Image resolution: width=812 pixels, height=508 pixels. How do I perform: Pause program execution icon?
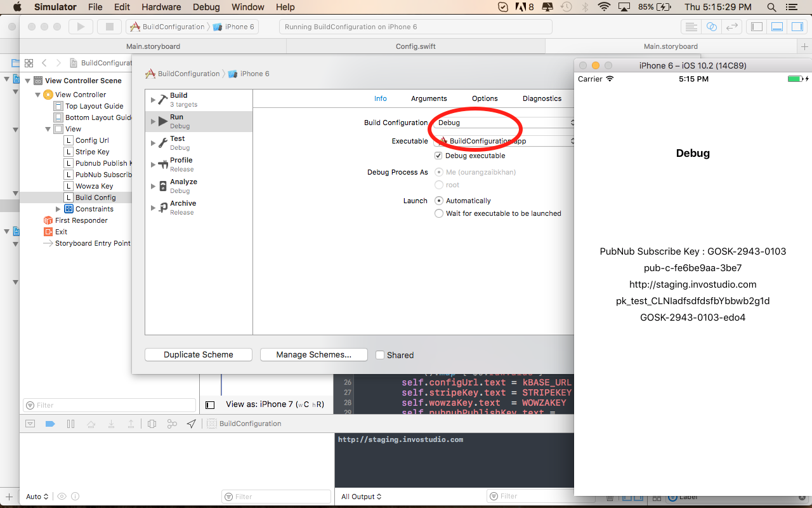click(70, 424)
